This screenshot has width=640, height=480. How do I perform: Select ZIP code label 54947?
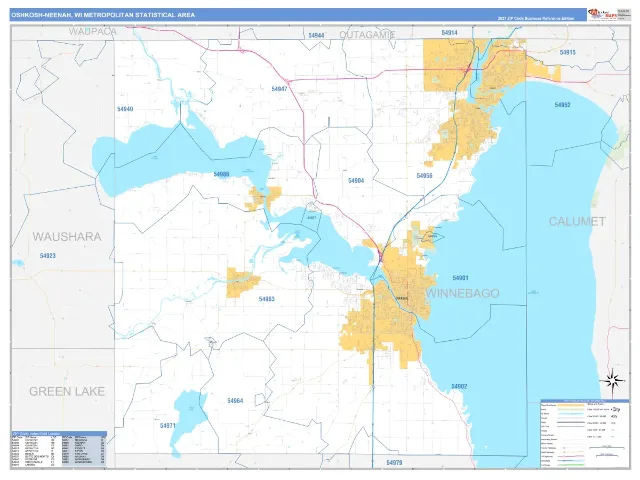(x=279, y=89)
